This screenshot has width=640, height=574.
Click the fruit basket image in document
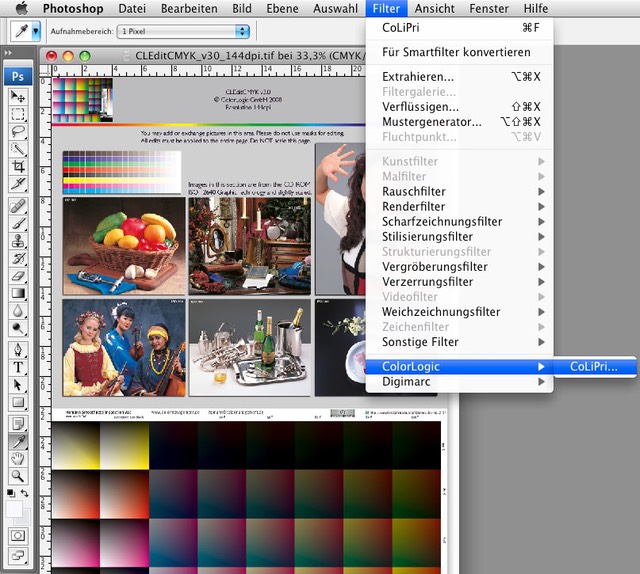[x=124, y=246]
